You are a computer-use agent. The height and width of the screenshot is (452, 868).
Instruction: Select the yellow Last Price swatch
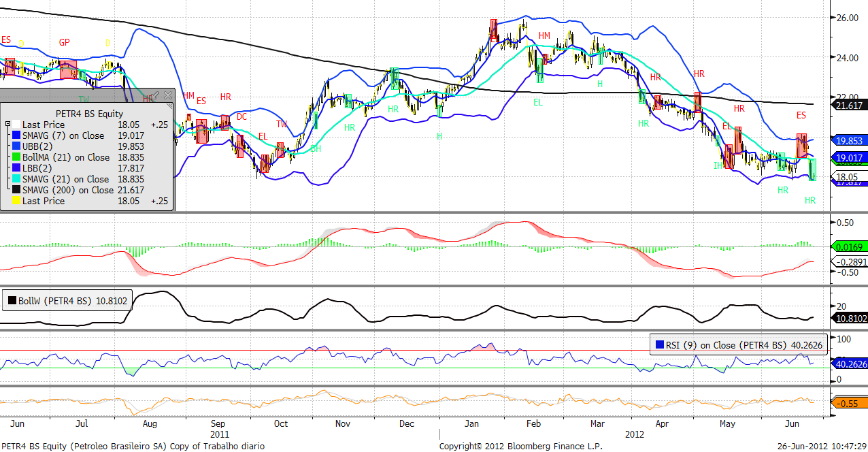click(16, 201)
